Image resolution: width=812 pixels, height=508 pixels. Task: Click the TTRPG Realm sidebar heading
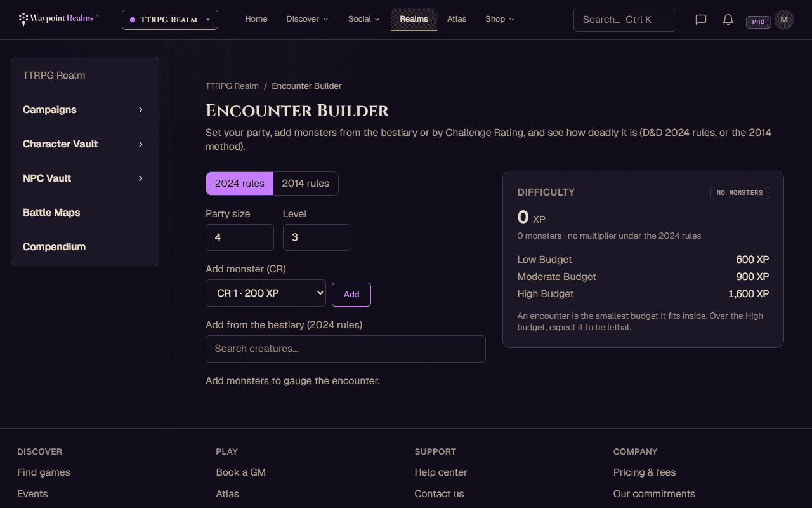tap(54, 76)
